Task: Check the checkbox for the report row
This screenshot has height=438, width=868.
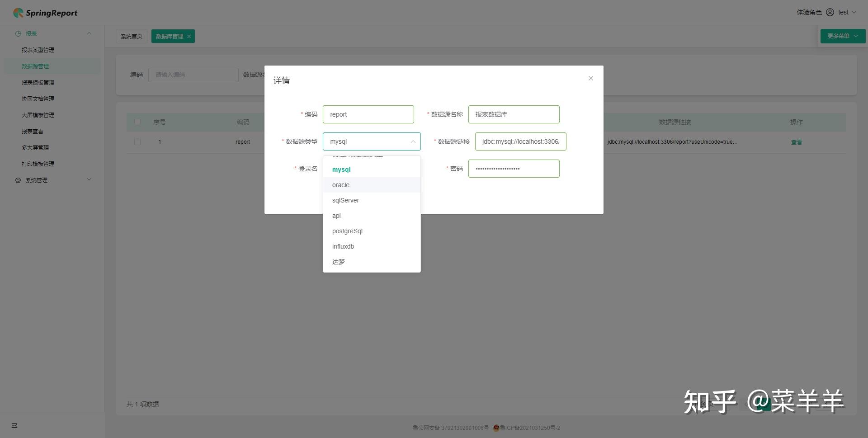Action: point(137,141)
